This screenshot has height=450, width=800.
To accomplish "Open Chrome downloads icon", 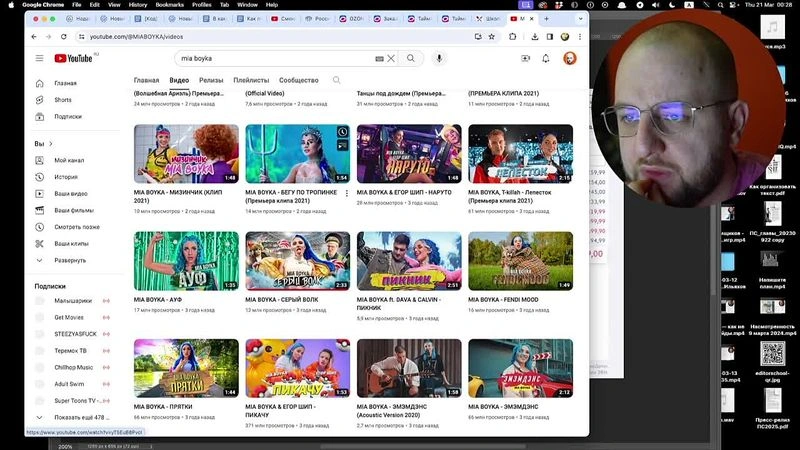I will click(535, 37).
